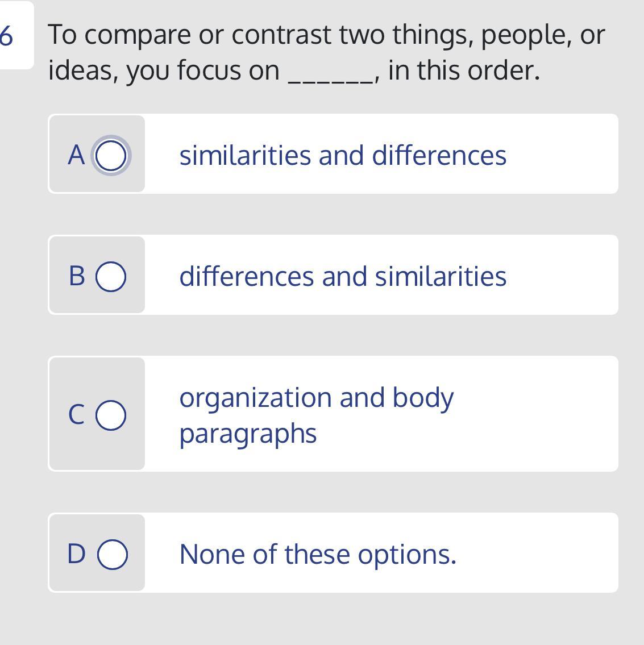Screen dimensions: 644x645
Task: Select the radio button for option A
Action: click(x=111, y=155)
